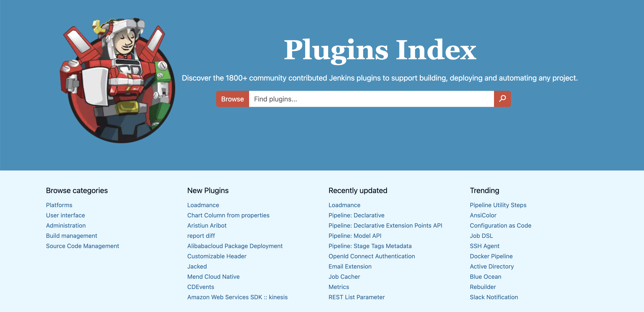
Task: View the Configuration as Code plugin
Action: [x=500, y=225]
